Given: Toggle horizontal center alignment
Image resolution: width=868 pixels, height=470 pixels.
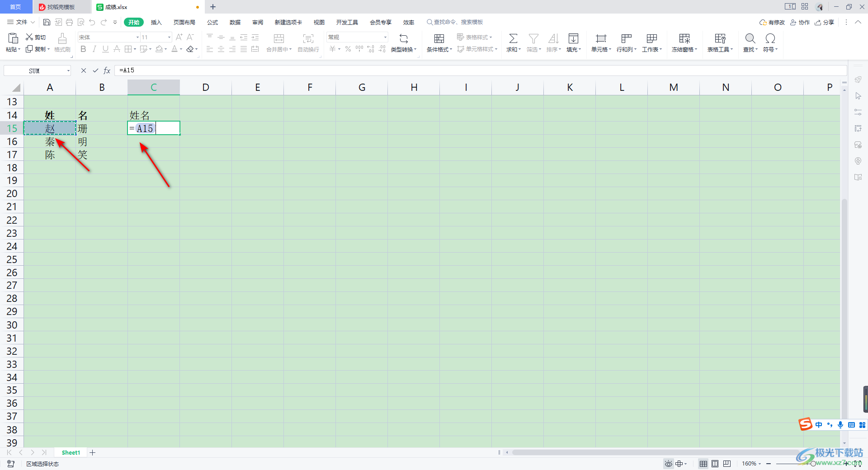Looking at the screenshot, I should point(221,49).
